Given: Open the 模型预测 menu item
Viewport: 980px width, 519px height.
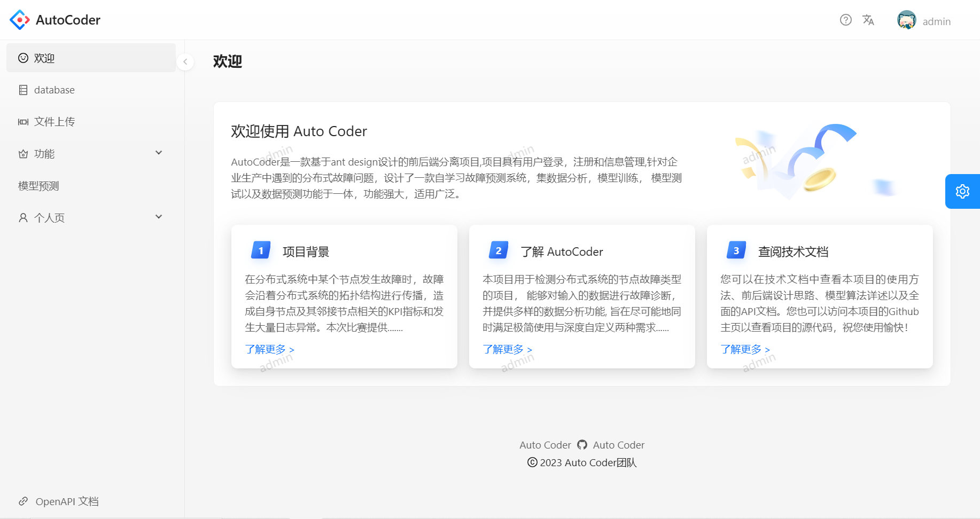Looking at the screenshot, I should [91, 186].
